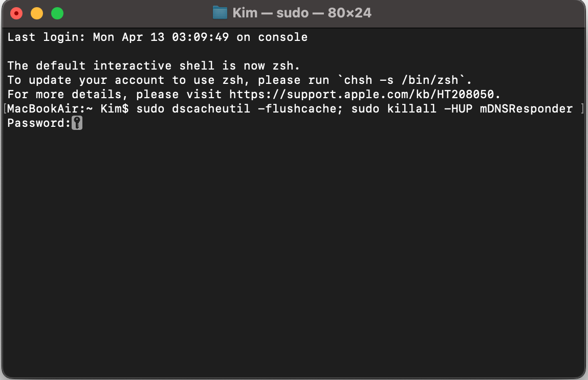The width and height of the screenshot is (588, 380).
Task: Click the "Password:" prompt text
Action: [x=38, y=123]
